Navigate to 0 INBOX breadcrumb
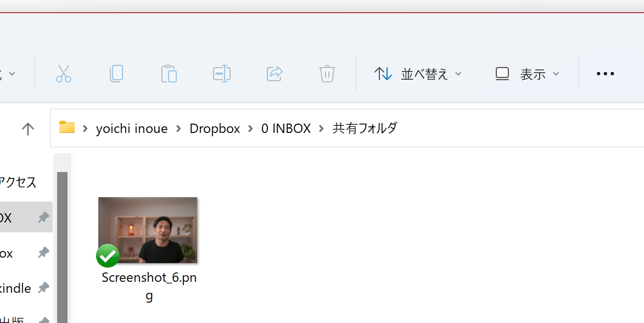This screenshot has height=323, width=644. click(285, 129)
